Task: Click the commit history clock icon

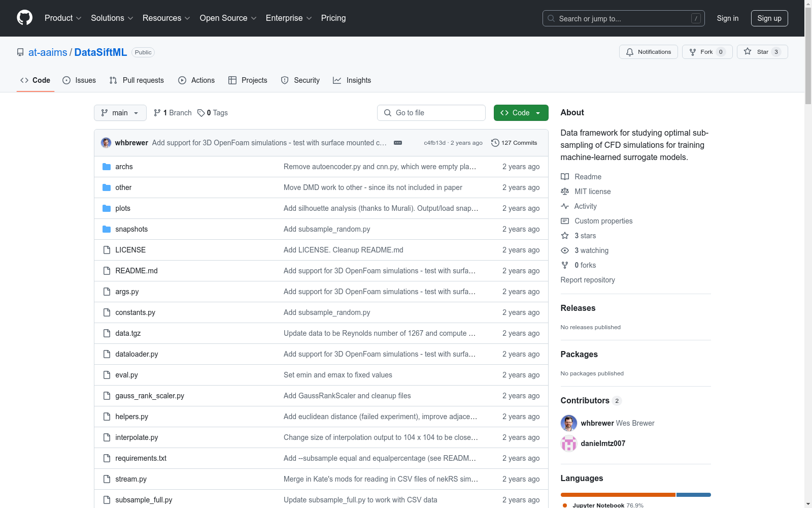Action: [495, 143]
